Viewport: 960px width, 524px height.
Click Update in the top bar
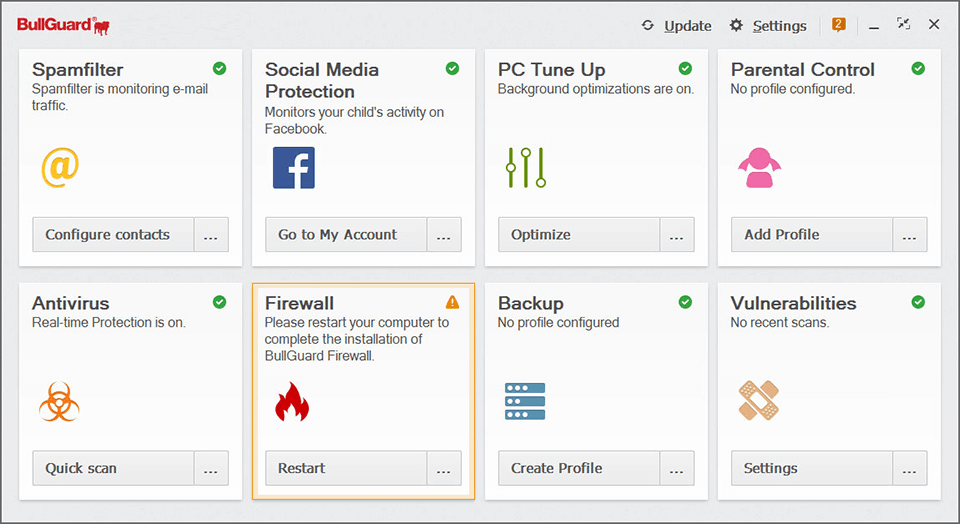click(677, 26)
